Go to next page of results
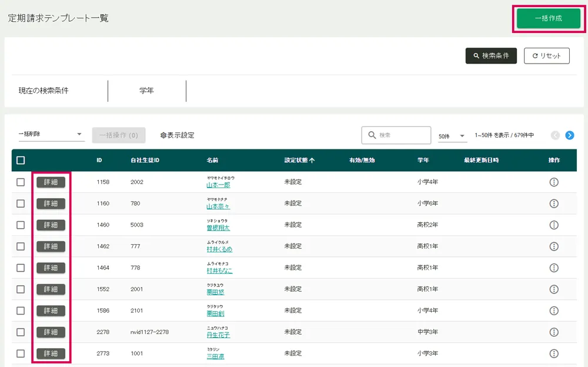This screenshot has width=588, height=367. [569, 135]
